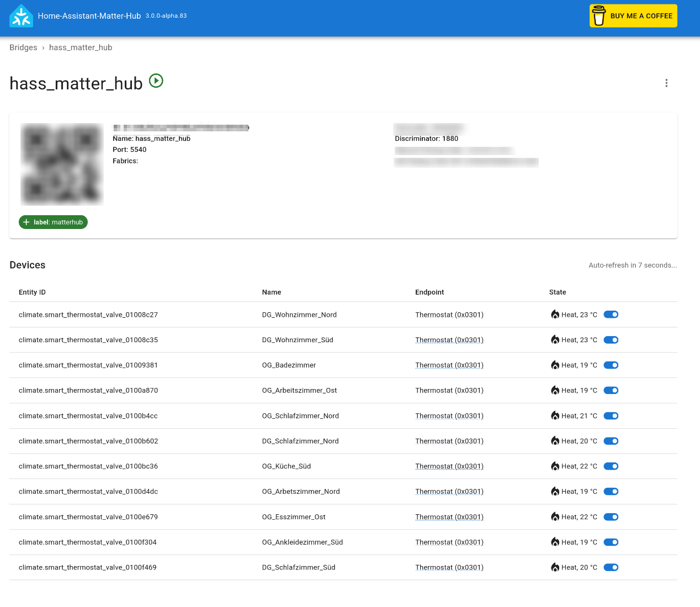Click the Buy Me A Coffee button

[633, 16]
